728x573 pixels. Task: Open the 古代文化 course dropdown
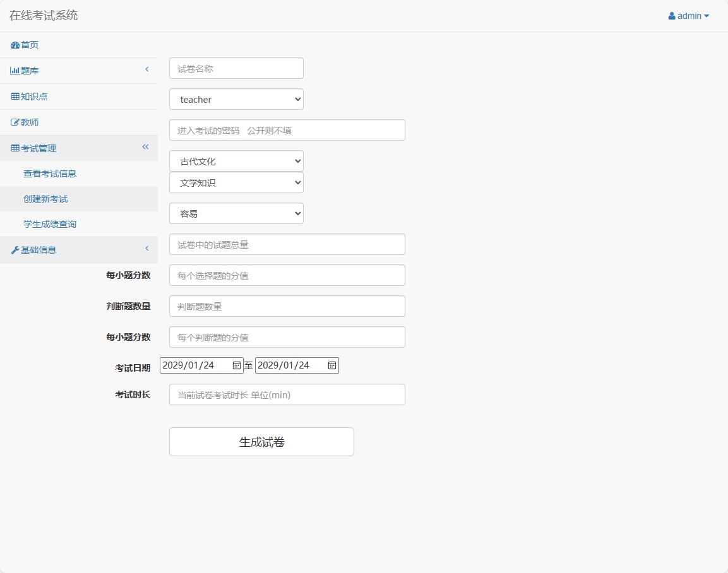coord(236,161)
